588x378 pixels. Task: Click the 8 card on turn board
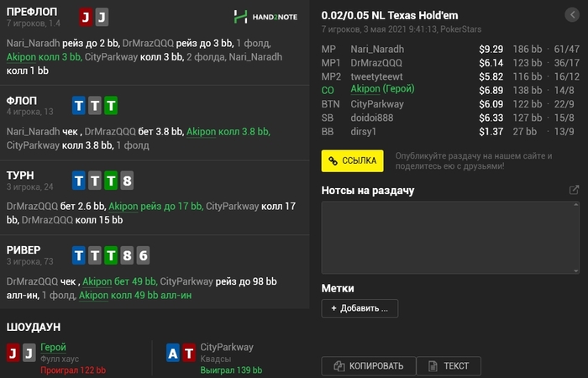click(126, 181)
